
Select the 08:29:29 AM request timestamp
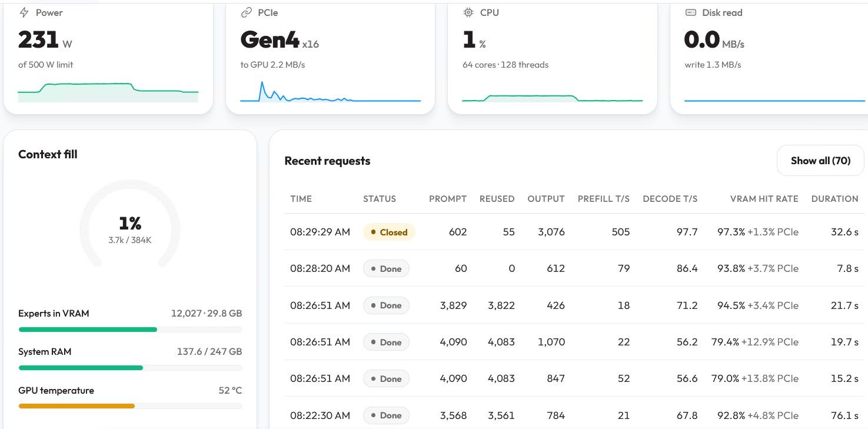click(x=320, y=232)
